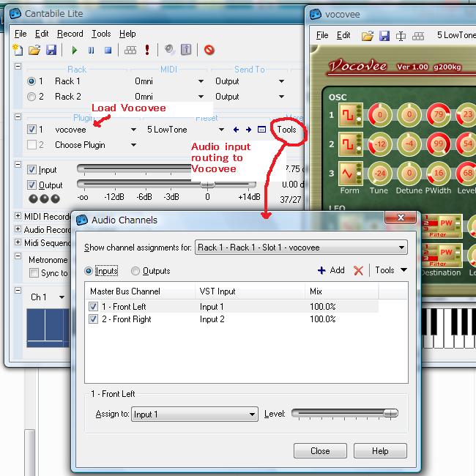Click the keyboard icon in vocovee window toolbar
This screenshot has height=476, width=476.
coord(418,37)
